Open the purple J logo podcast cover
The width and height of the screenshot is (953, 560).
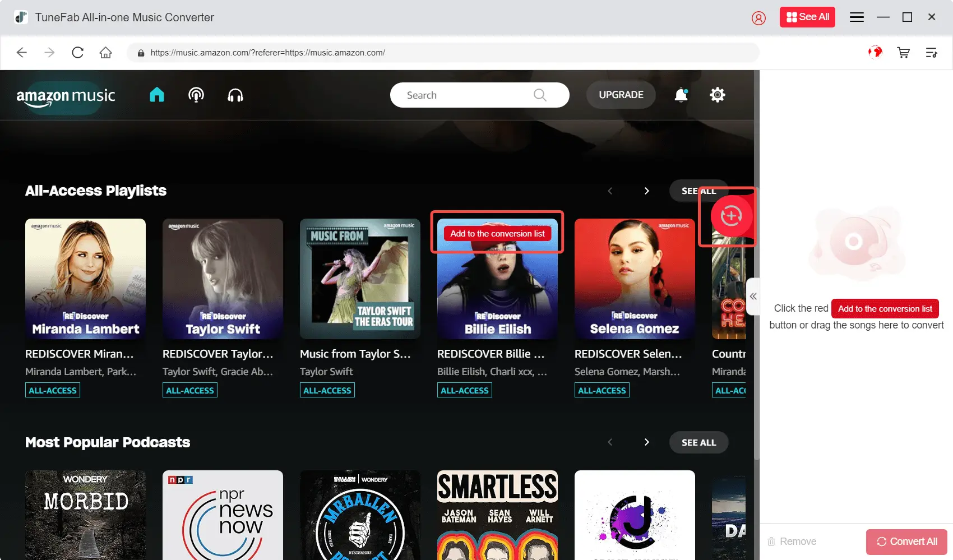tap(635, 515)
